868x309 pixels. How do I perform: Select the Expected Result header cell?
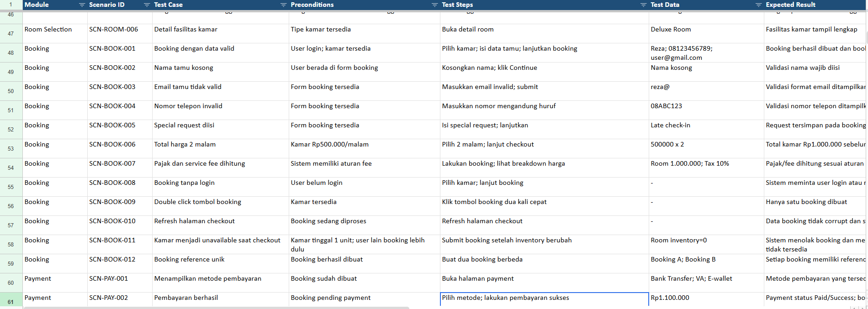click(815, 5)
